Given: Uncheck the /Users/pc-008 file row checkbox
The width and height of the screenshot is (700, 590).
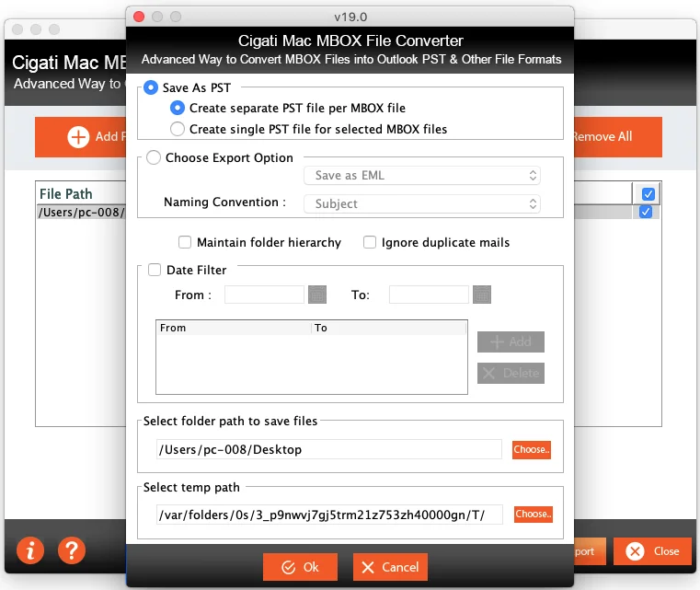Looking at the screenshot, I should tap(646, 212).
